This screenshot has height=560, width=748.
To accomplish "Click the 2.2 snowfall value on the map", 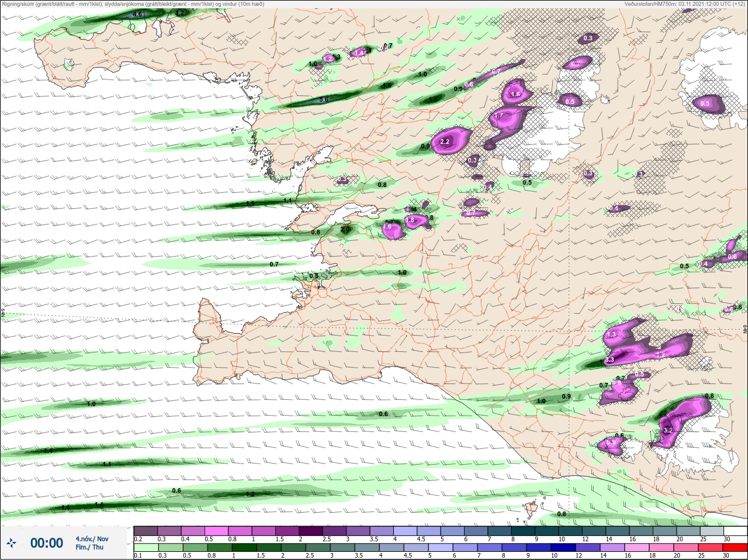I will point(445,141).
